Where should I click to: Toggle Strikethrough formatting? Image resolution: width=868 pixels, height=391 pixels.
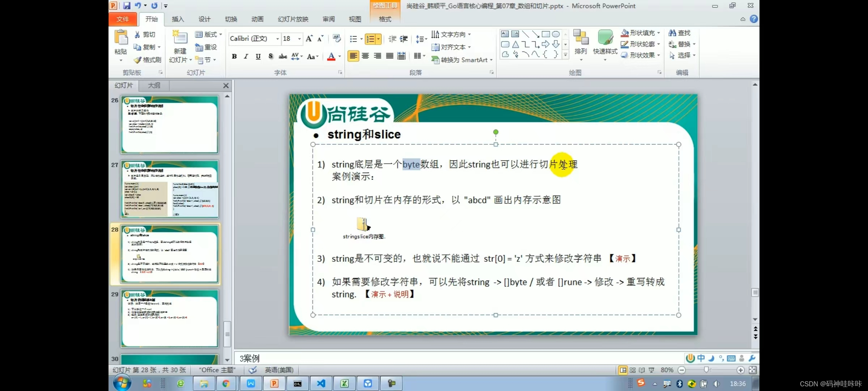[283, 56]
